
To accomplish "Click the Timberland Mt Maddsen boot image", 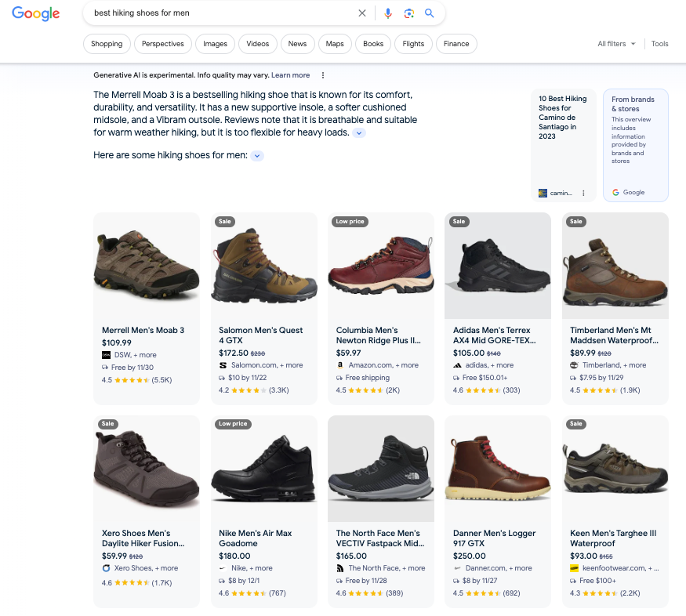I will click(615, 266).
